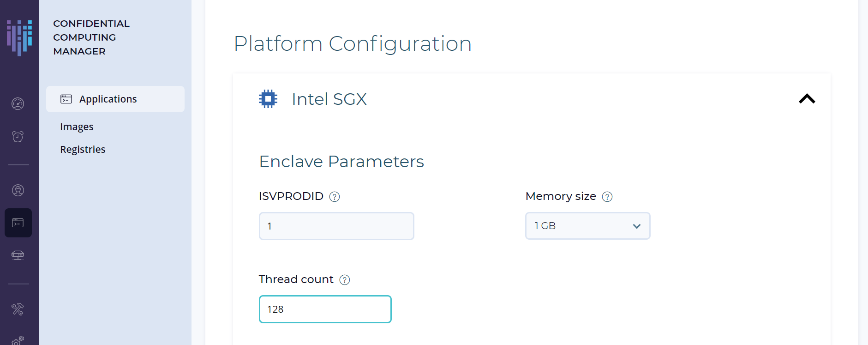Click the tools wrench icon in sidebar
Screen dimensions: 868x345
18,309
